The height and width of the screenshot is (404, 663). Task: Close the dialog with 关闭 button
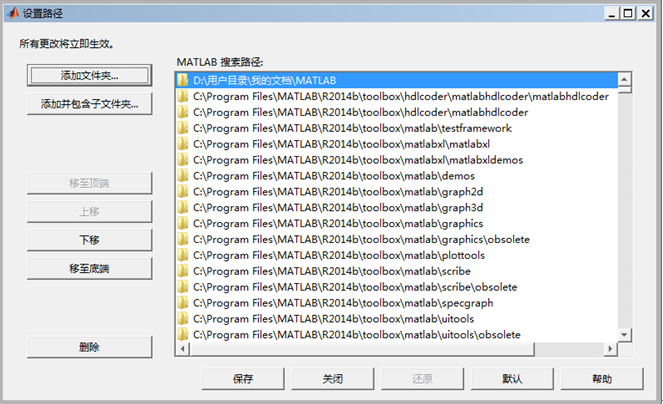(x=333, y=379)
